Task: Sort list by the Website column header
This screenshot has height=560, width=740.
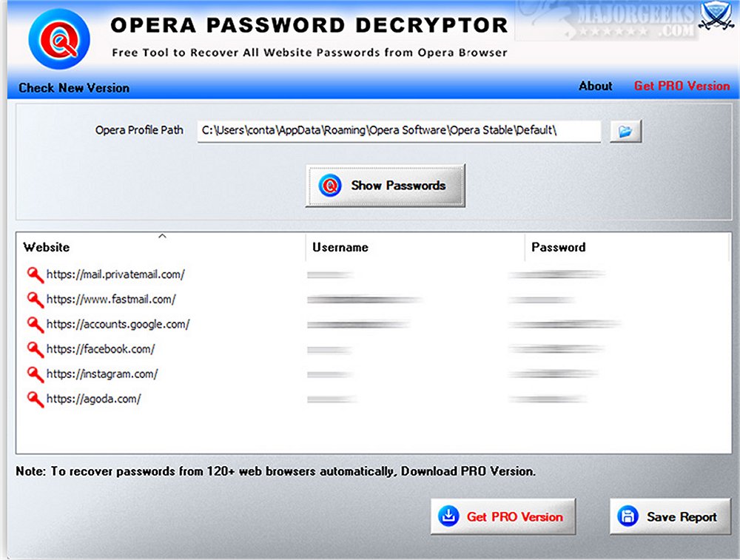Action: 161,247
